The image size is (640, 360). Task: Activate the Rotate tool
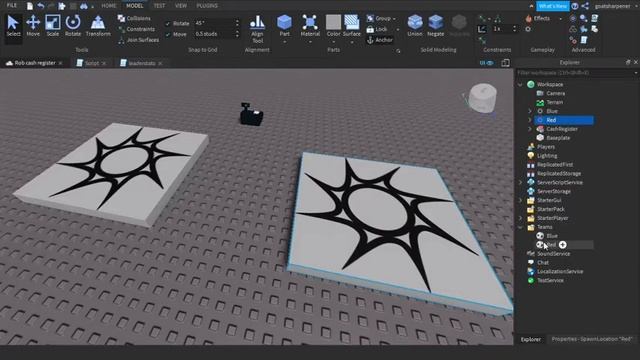point(73,26)
